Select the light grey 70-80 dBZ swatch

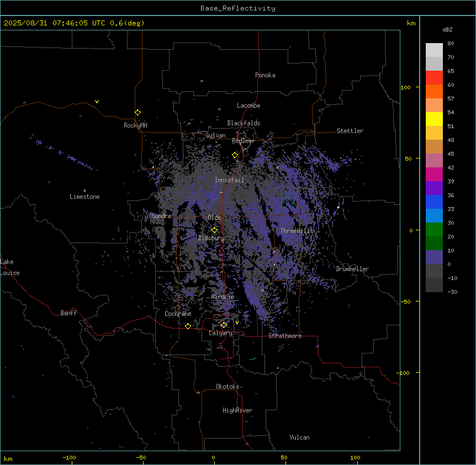434,50
